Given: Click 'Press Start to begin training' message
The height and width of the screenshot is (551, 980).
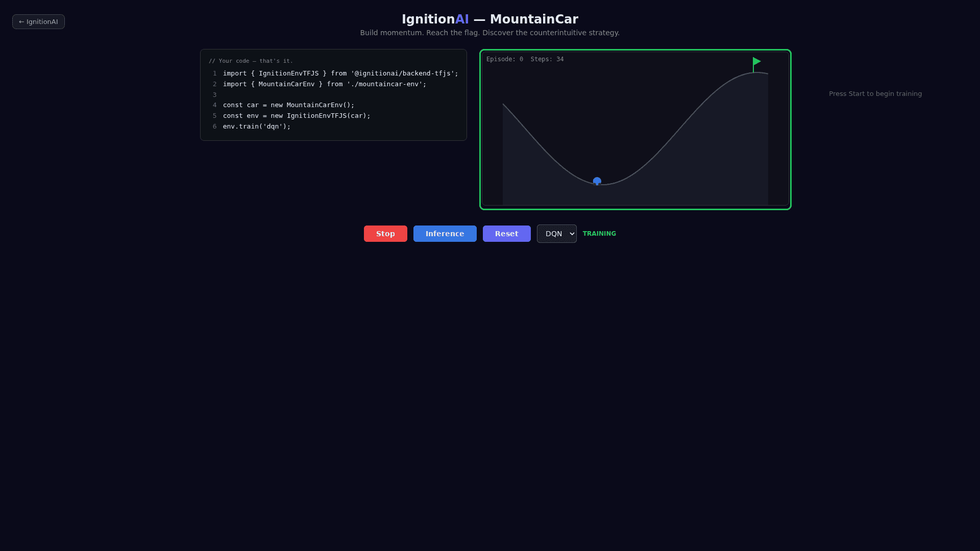Looking at the screenshot, I should pyautogui.click(x=875, y=94).
